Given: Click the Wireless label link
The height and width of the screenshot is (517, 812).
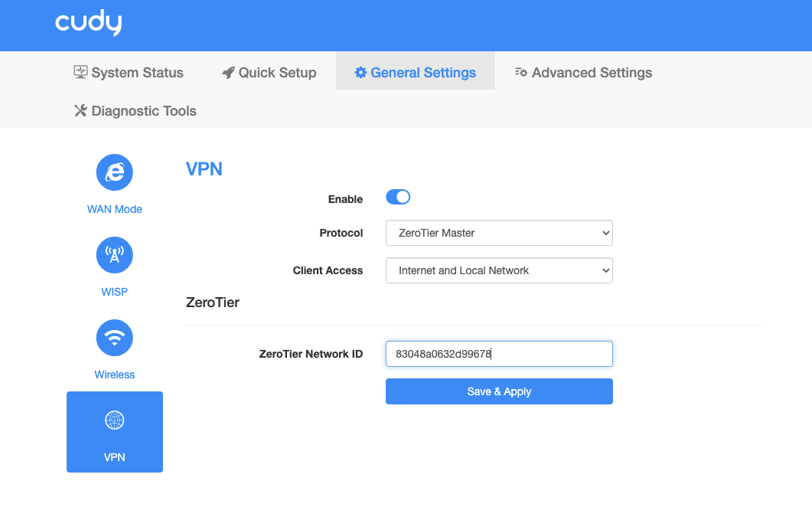Looking at the screenshot, I should pos(115,375).
